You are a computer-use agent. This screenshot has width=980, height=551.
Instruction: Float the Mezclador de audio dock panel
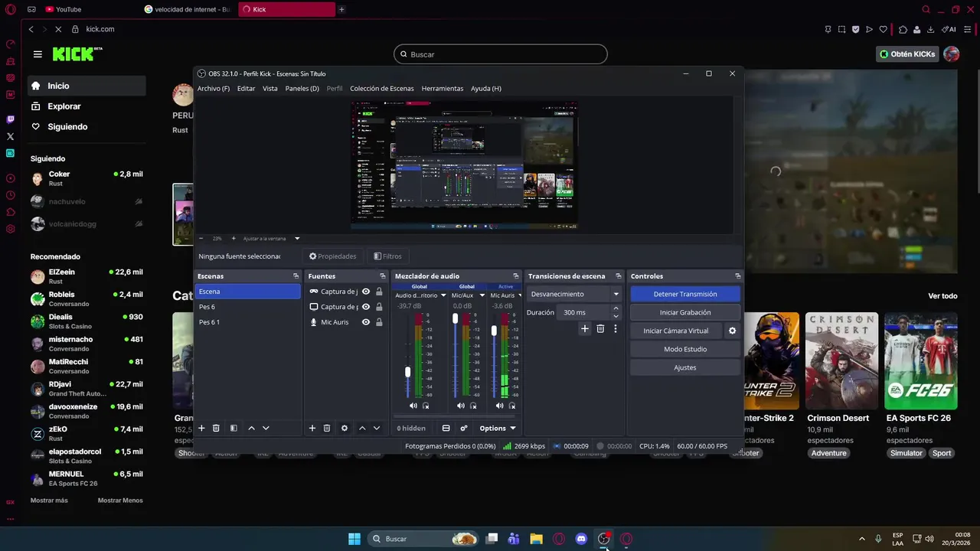pyautogui.click(x=515, y=276)
